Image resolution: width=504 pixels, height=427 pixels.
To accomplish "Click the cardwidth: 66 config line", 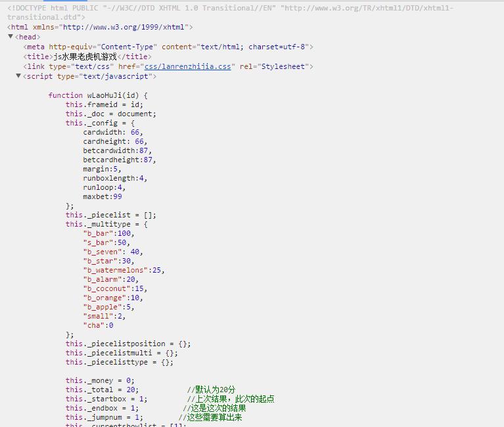I will point(112,132).
